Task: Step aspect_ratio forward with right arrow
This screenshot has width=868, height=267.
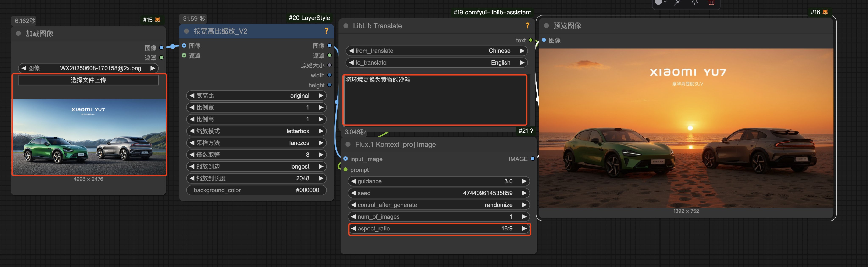Action: pyautogui.click(x=524, y=229)
